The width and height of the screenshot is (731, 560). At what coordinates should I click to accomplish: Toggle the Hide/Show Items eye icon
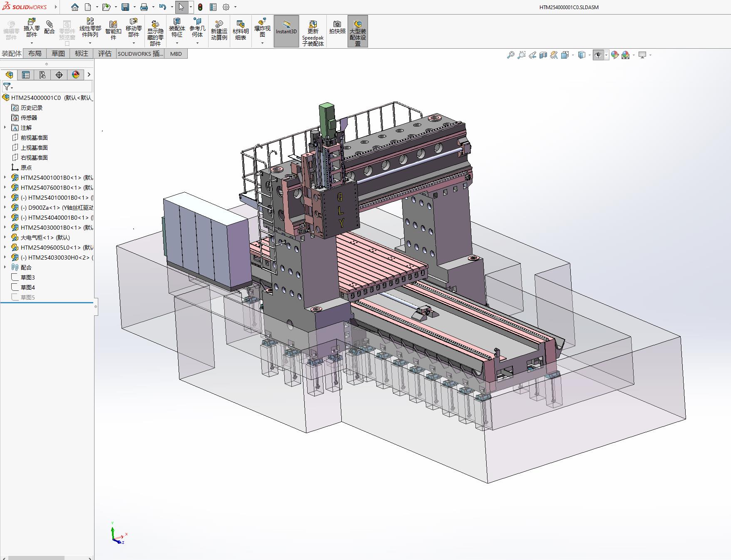click(x=598, y=55)
